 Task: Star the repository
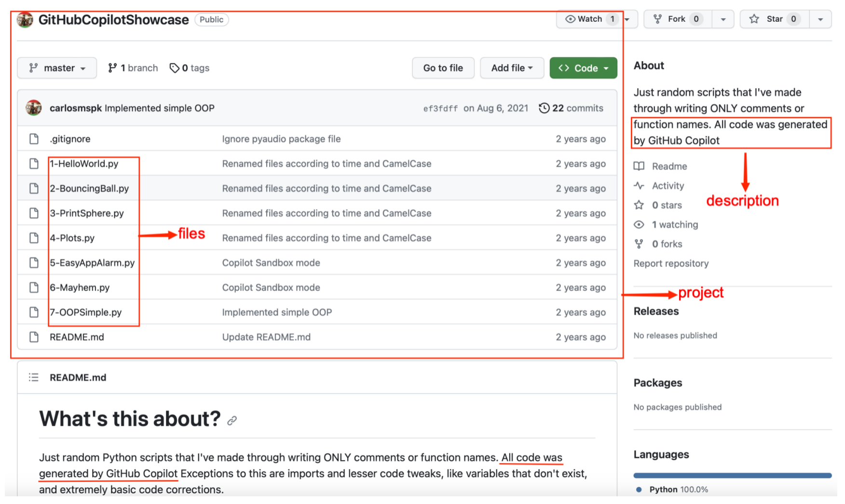pos(775,19)
